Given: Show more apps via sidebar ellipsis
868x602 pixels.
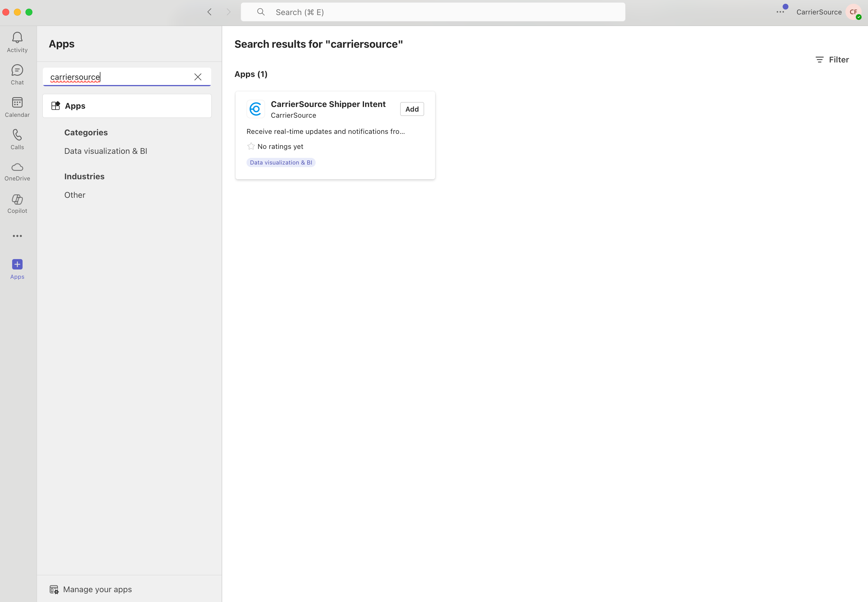Looking at the screenshot, I should click(x=17, y=236).
